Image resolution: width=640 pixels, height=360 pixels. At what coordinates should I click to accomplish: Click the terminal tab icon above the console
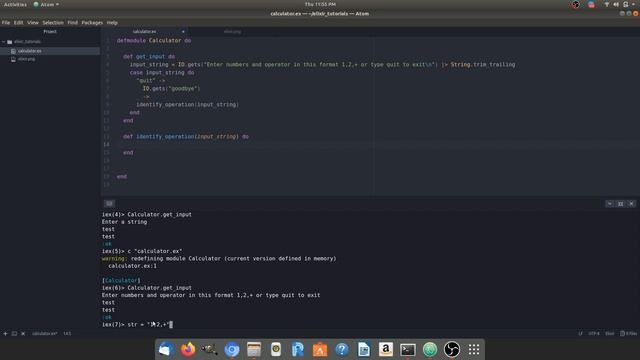click(x=109, y=203)
